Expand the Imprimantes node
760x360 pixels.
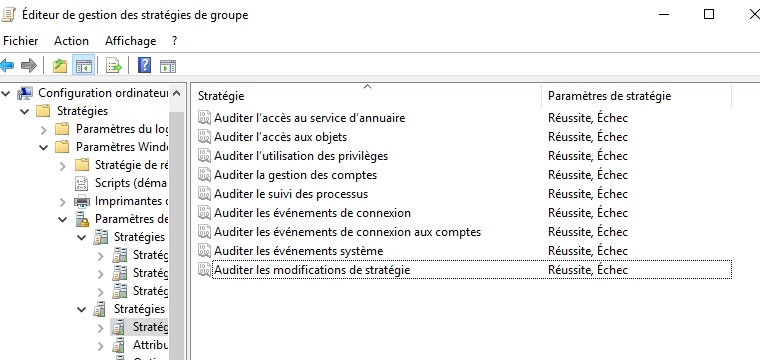point(63,202)
